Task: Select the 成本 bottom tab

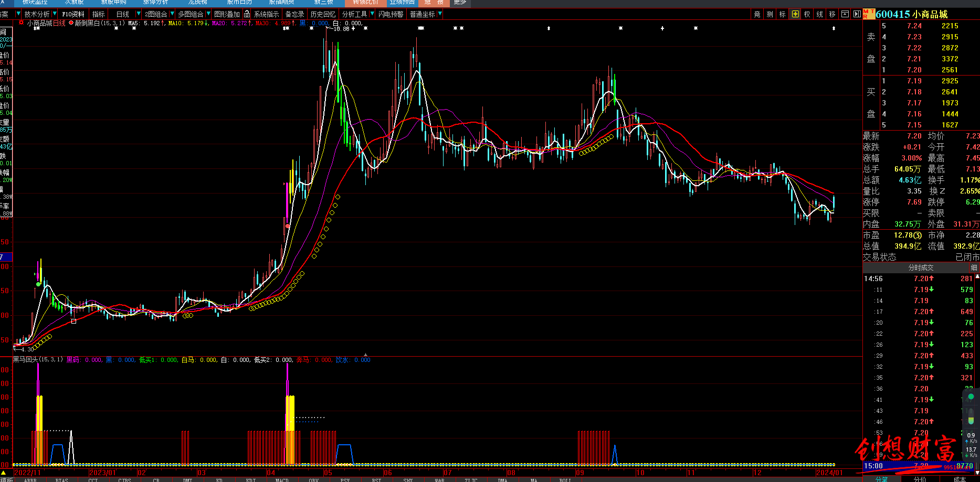Action: 960,479
